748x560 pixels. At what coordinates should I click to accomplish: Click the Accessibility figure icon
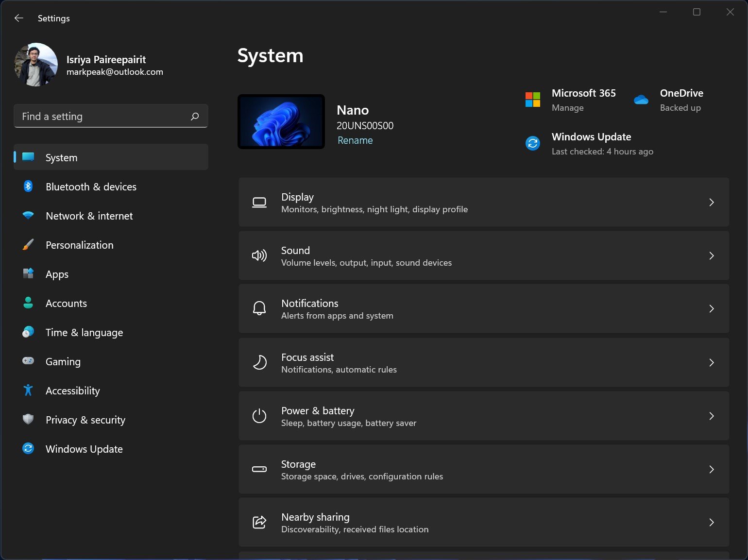28,390
